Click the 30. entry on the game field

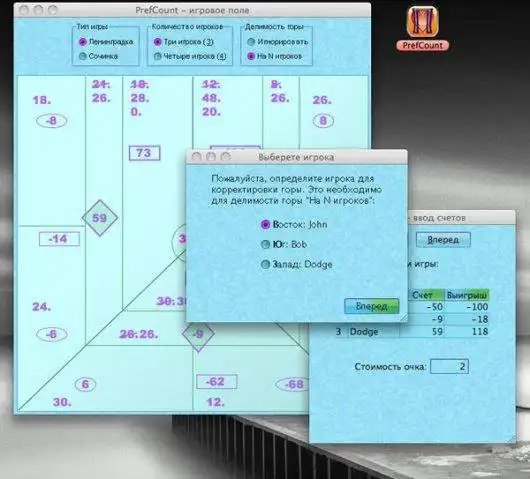pos(62,402)
